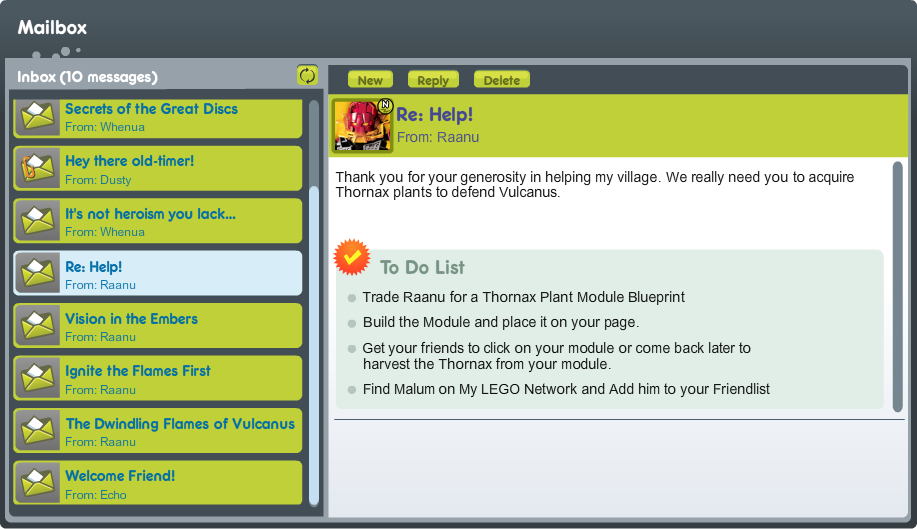The width and height of the screenshot is (917, 529).
Task: Click envelope icon of Welcome Friend message
Action: (37, 483)
